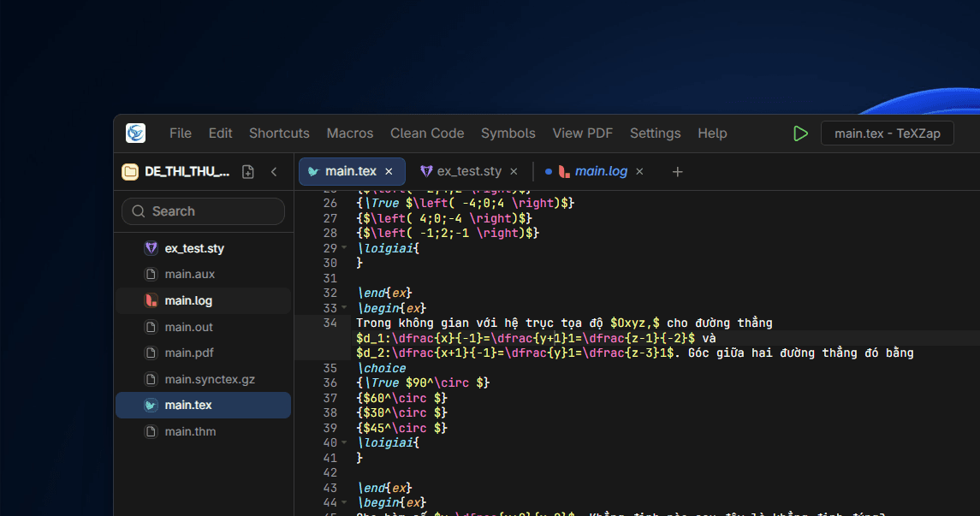The height and width of the screenshot is (516, 980).
Task: Click the main.thm document icon
Action: pyautogui.click(x=151, y=431)
